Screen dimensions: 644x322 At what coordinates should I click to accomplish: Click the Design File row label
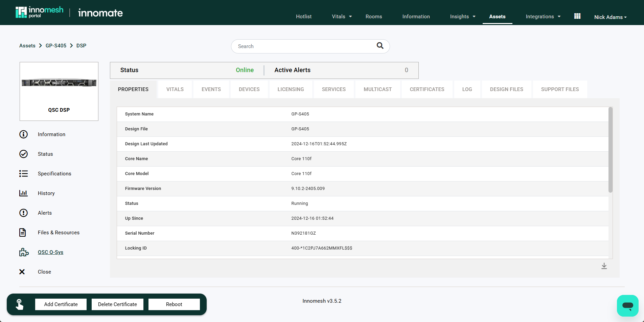pyautogui.click(x=136, y=129)
